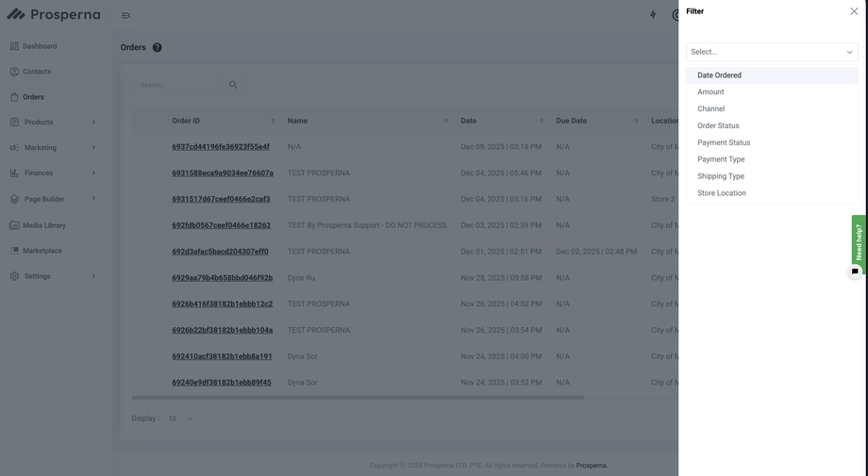The height and width of the screenshot is (476, 868).
Task: Choose Payment Status filter option
Action: click(724, 142)
